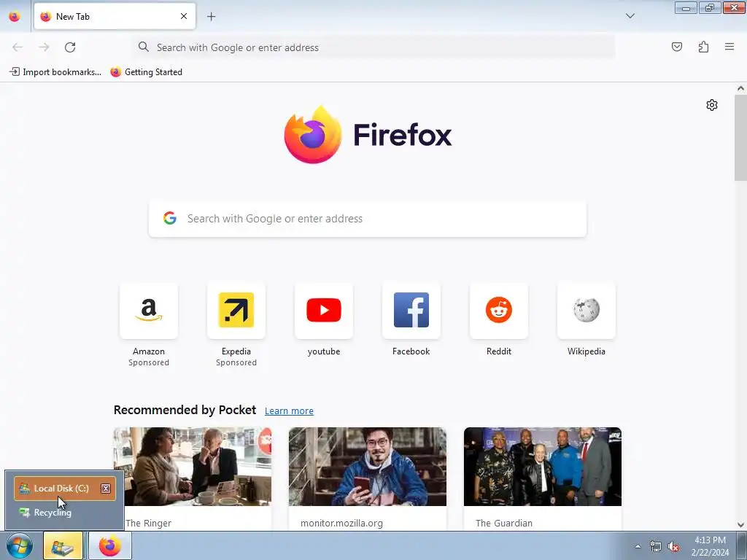This screenshot has width=747, height=560.
Task: Click the Google G icon in search box
Action: point(169,218)
